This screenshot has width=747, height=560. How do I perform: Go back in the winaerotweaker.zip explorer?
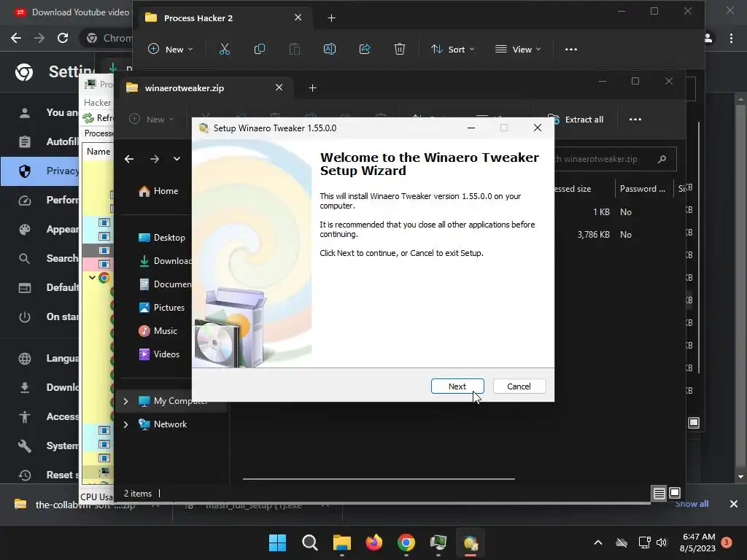(x=129, y=159)
